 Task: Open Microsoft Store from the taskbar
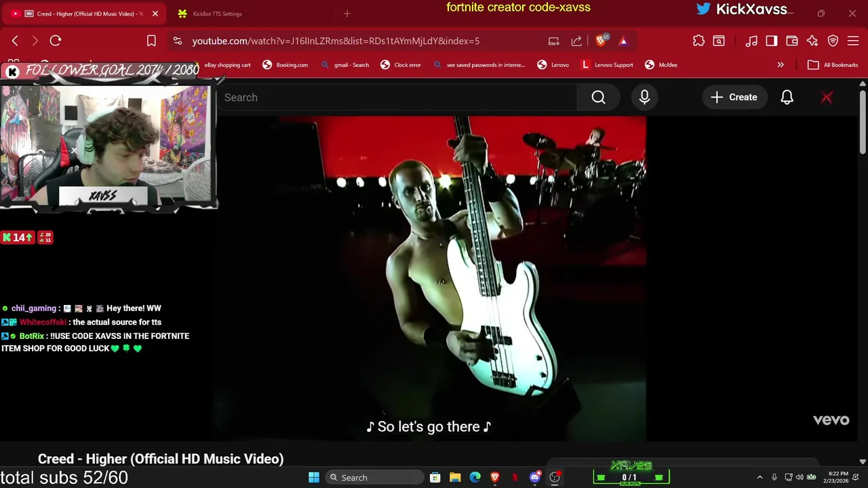coord(435,478)
